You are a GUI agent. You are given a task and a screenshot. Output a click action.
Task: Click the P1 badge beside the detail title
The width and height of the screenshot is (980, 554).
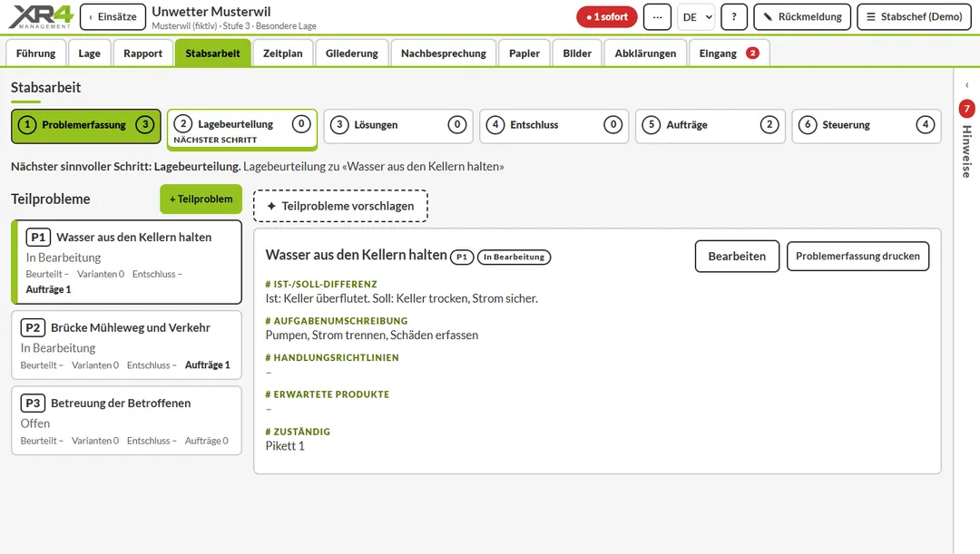click(462, 257)
